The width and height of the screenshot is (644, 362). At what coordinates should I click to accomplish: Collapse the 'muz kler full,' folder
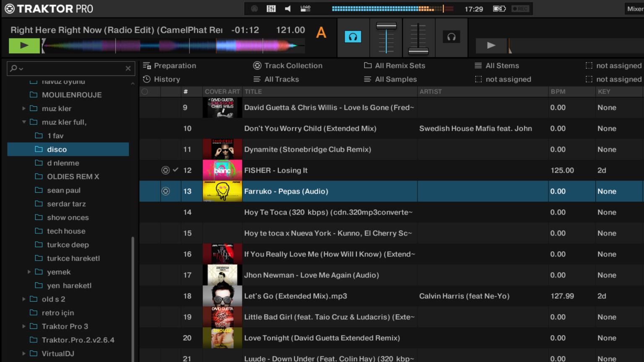pyautogui.click(x=24, y=122)
